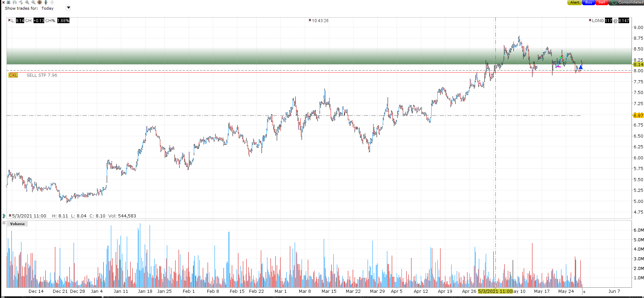Click the May 24 label on time axis

pos(566,291)
